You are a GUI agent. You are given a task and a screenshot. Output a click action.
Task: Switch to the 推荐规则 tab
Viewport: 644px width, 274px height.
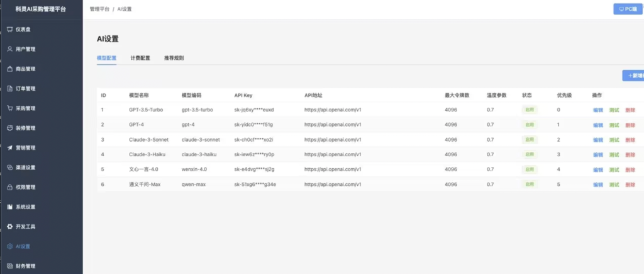click(174, 58)
